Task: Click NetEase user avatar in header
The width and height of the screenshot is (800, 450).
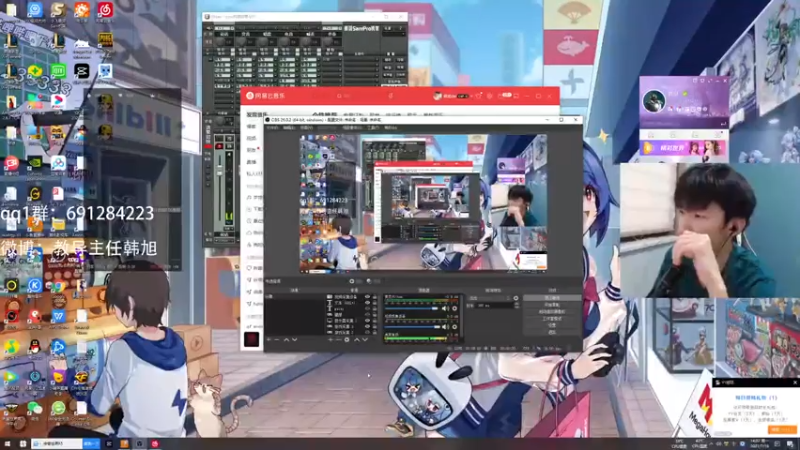Action: click(x=437, y=95)
